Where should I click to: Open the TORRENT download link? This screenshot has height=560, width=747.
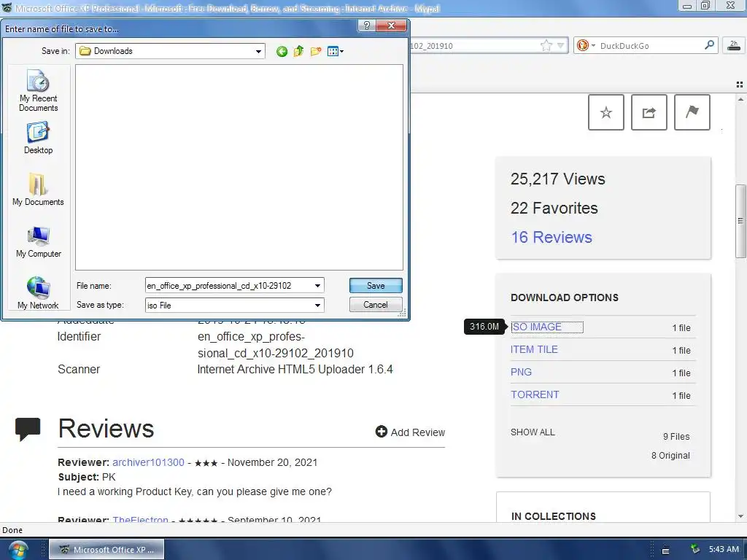[535, 394]
